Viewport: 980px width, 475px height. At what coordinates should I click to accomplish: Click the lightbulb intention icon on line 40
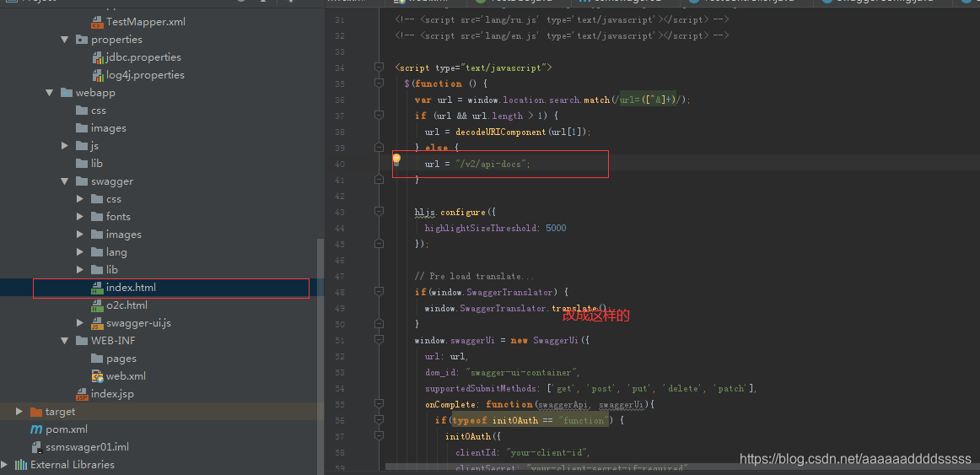click(x=396, y=159)
